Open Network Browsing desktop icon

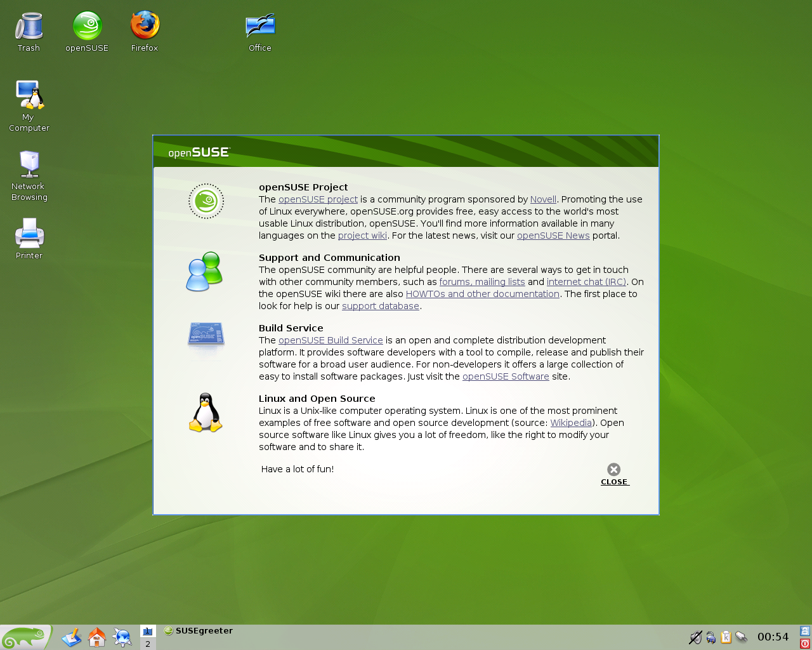(29, 176)
